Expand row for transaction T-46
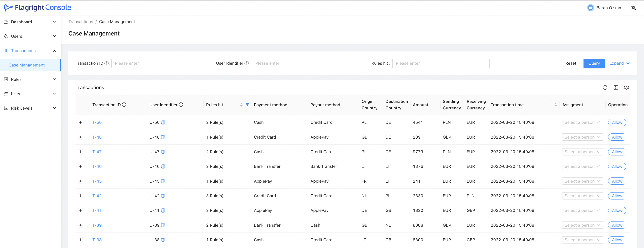 click(x=80, y=166)
